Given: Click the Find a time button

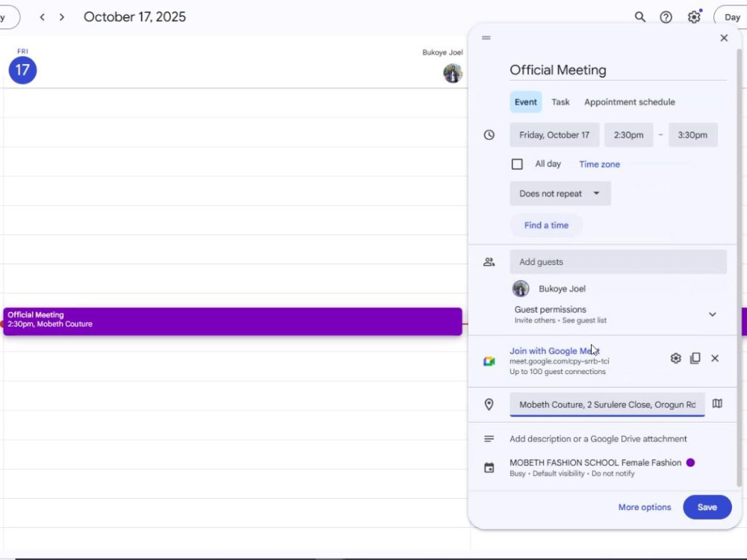Looking at the screenshot, I should (546, 225).
